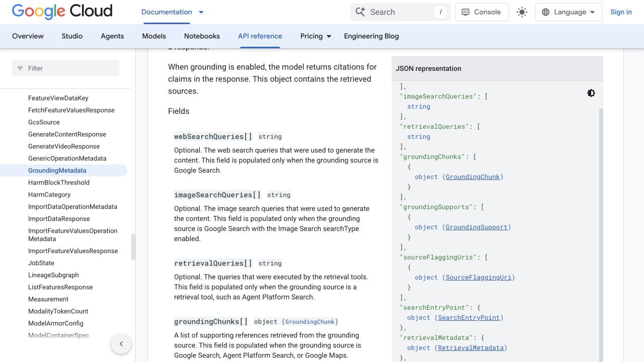Open the Engineering Blog tab
644x362 pixels.
371,36
